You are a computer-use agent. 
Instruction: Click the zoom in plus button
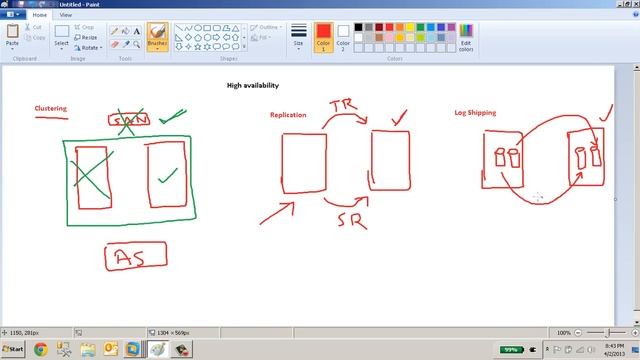(x=635, y=333)
